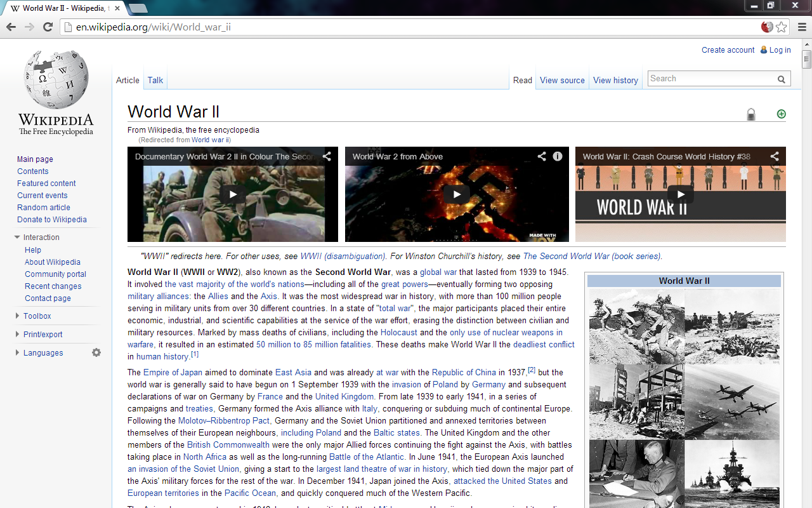Open the Create account link
Viewport: 812px width, 508px height.
click(x=728, y=50)
